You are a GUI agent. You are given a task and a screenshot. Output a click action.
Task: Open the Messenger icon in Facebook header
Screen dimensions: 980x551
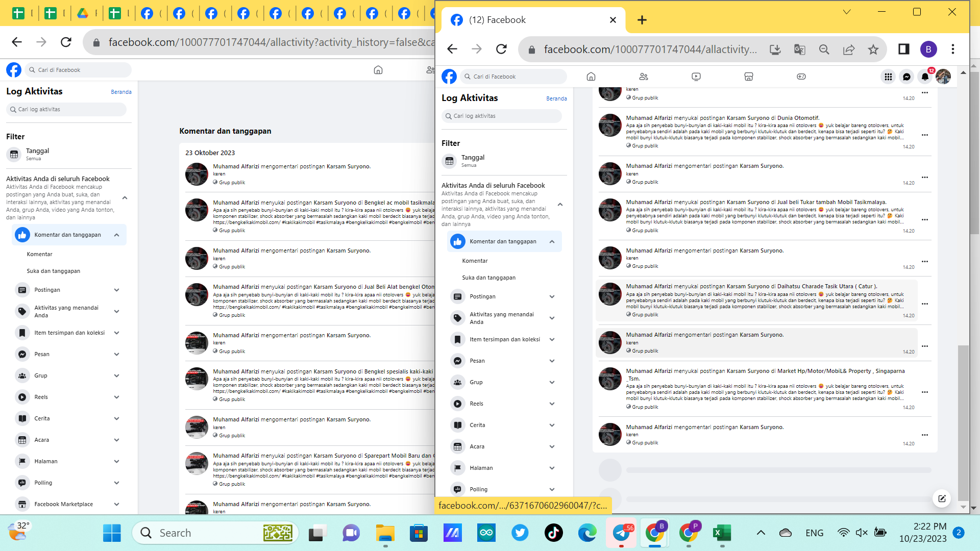pyautogui.click(x=906, y=77)
